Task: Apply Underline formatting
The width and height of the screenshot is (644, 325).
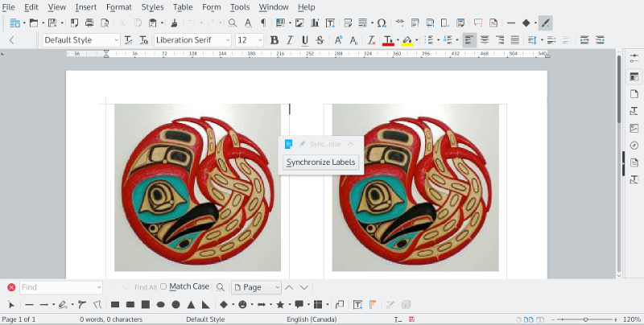Action: click(305, 40)
